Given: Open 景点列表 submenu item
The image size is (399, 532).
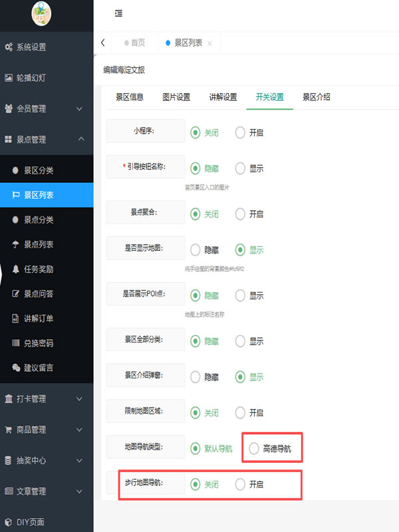Looking at the screenshot, I should point(47,244).
